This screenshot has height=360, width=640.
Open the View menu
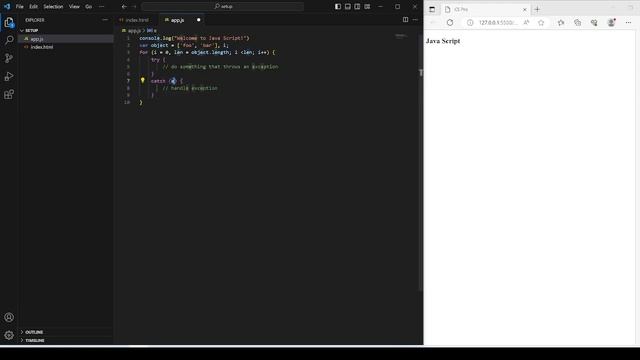click(74, 7)
